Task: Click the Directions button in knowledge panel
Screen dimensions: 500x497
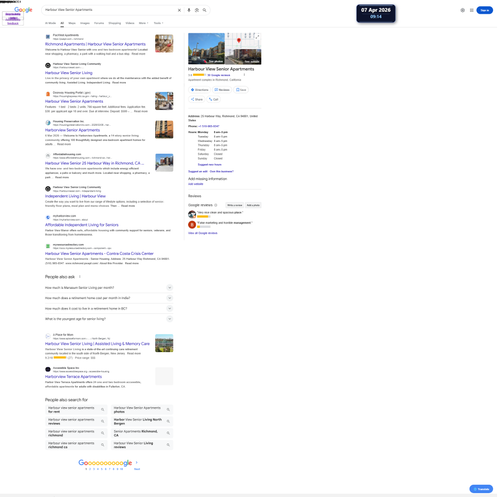Action: pyautogui.click(x=199, y=90)
